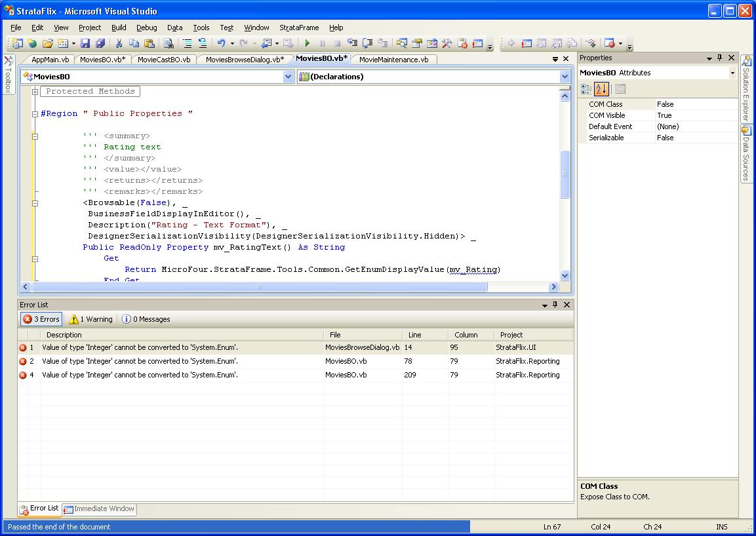Switch to the MovieMaintenance.vb tab

tap(393, 60)
